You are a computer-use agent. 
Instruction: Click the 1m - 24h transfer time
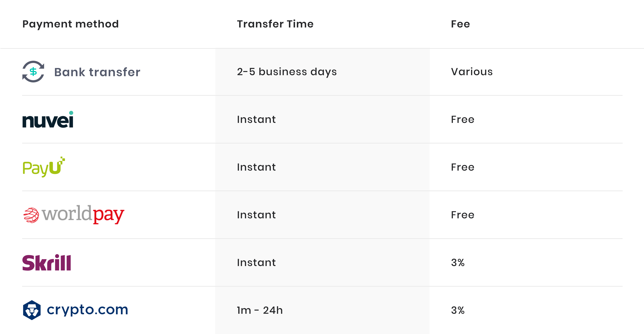(x=260, y=310)
